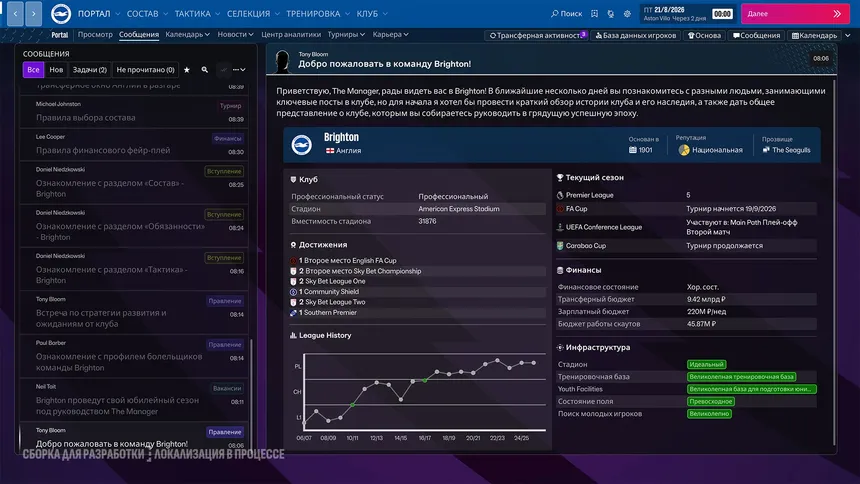The width and height of the screenshot is (860, 484).
Task: Open the settings gear in top bar
Action: tap(627, 14)
